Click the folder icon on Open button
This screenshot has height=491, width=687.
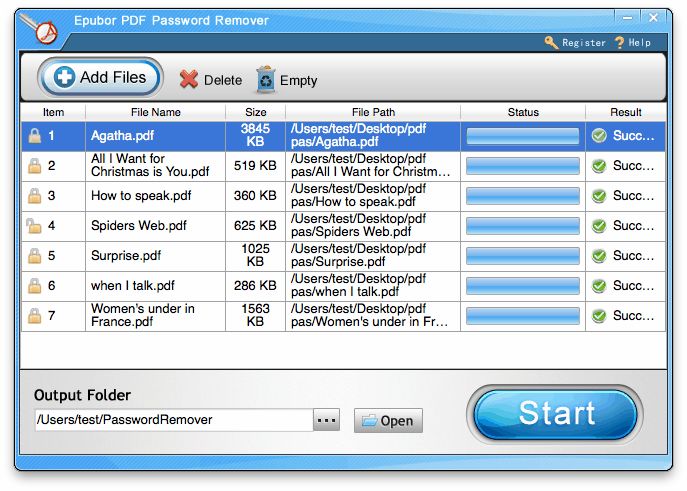(x=369, y=421)
